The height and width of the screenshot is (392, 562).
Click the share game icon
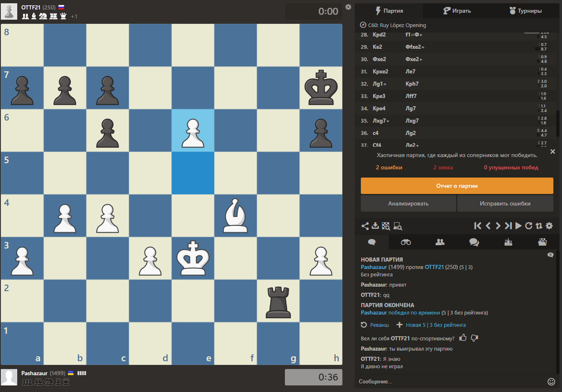click(365, 226)
